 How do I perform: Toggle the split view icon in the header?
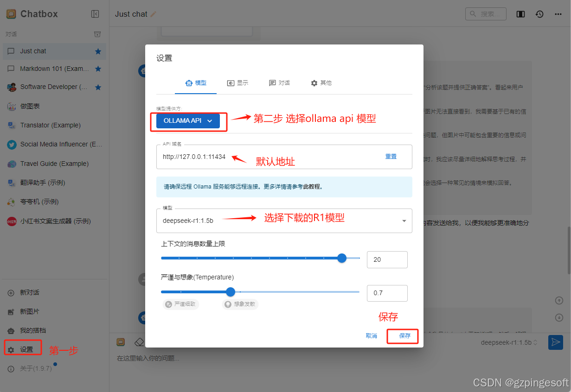(x=520, y=14)
